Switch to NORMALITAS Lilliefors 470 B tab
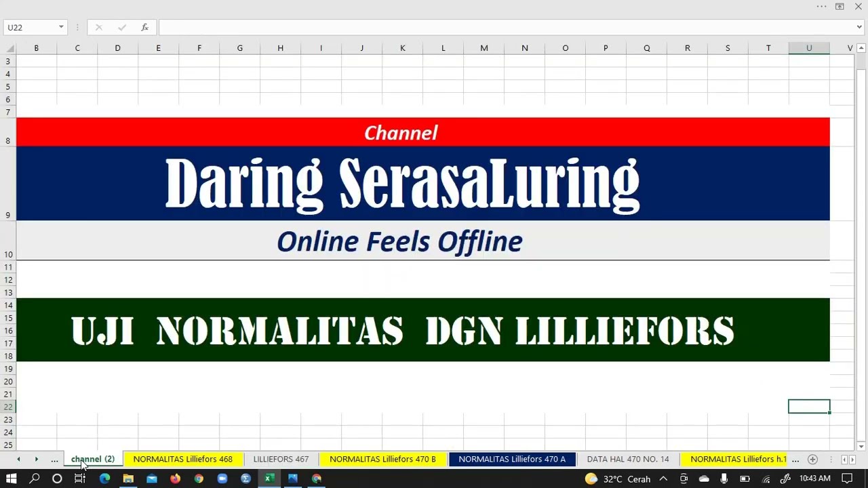The width and height of the screenshot is (868, 488). (382, 460)
